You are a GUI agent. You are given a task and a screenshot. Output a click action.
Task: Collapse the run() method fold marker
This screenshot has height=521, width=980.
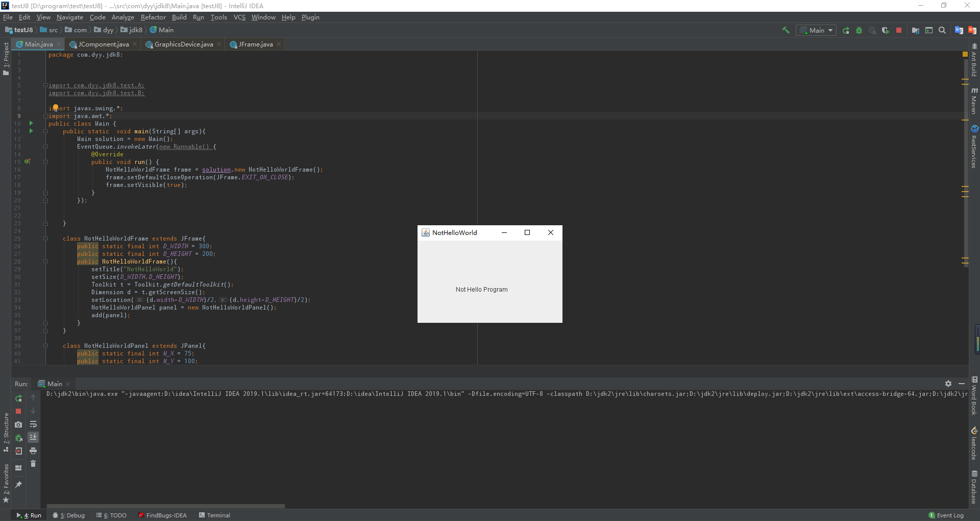(x=45, y=162)
